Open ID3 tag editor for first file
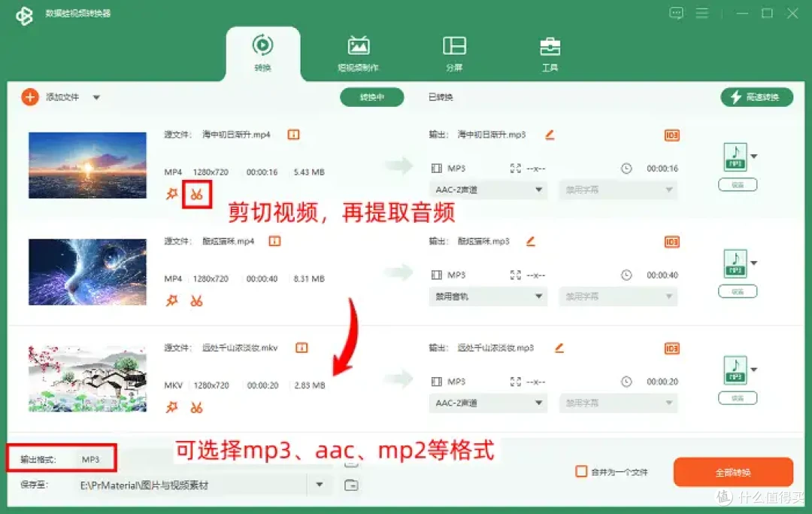This screenshot has width=812, height=514. [x=671, y=135]
